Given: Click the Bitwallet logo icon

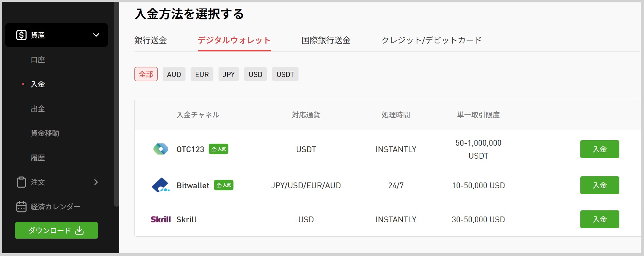Looking at the screenshot, I should [x=161, y=185].
